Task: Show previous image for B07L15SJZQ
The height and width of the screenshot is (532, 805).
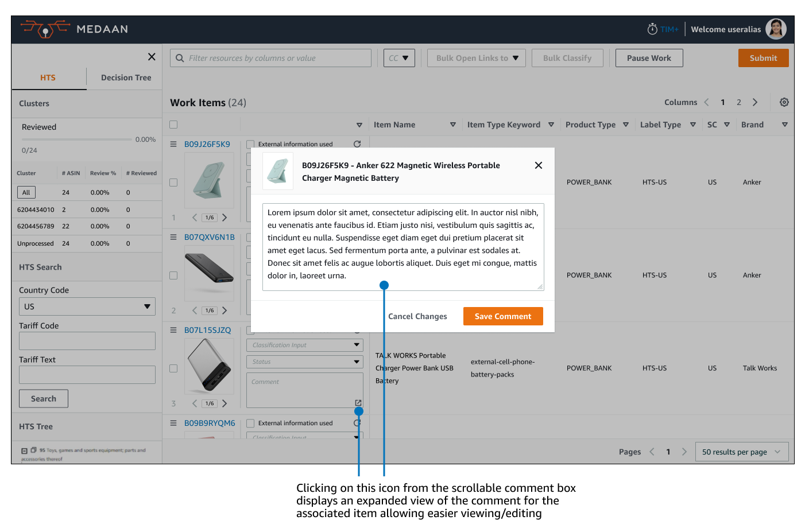Action: 195,403
